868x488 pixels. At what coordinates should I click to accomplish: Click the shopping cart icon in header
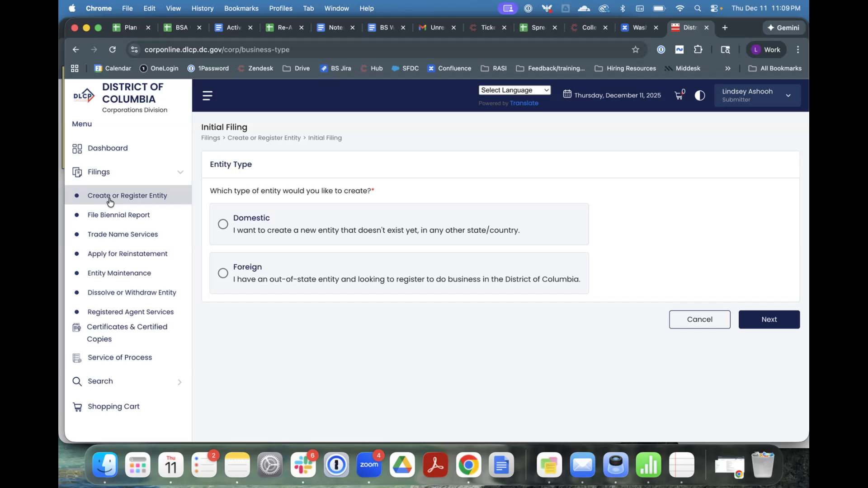tap(679, 95)
